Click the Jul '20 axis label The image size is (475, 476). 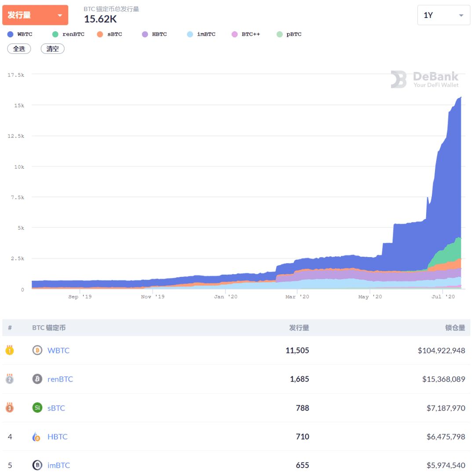click(443, 297)
